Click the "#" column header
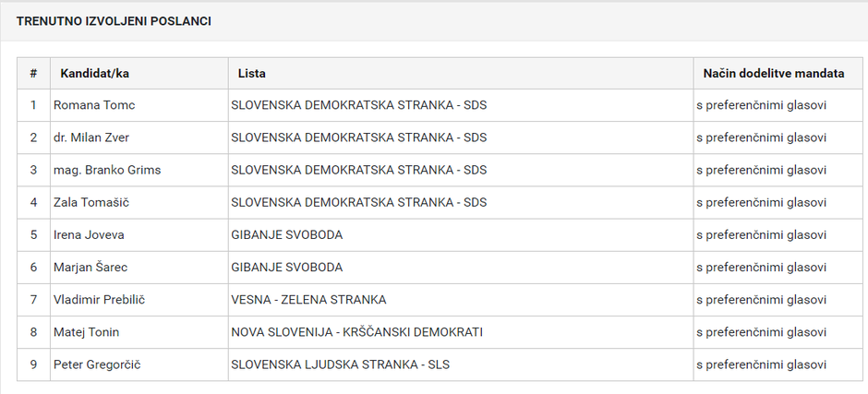The image size is (868, 394). click(33, 73)
